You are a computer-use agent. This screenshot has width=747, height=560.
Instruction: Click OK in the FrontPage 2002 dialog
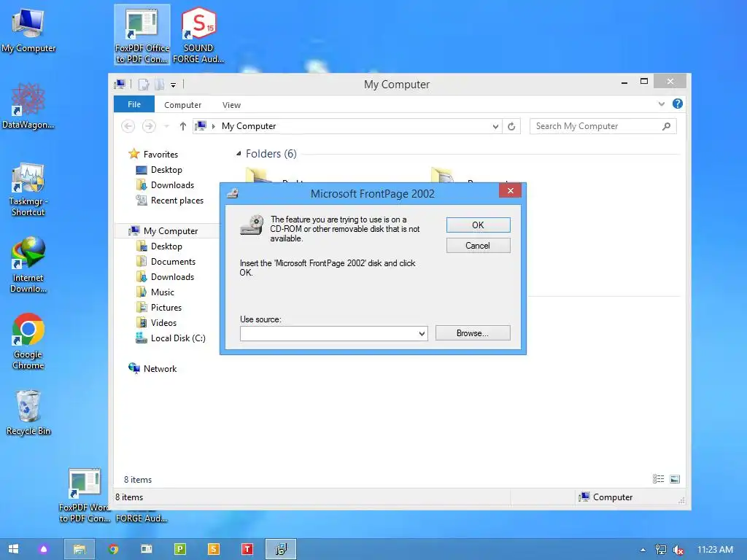pos(478,225)
